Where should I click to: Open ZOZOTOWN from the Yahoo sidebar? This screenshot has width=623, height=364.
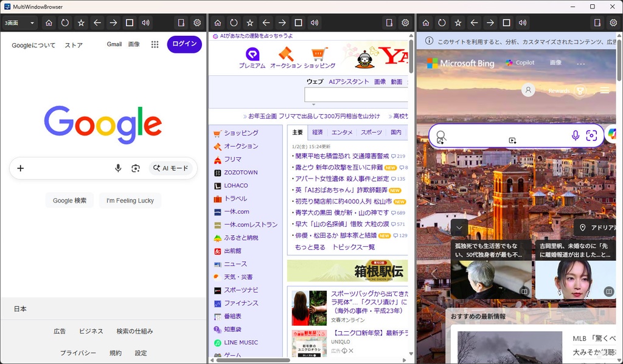(242, 172)
